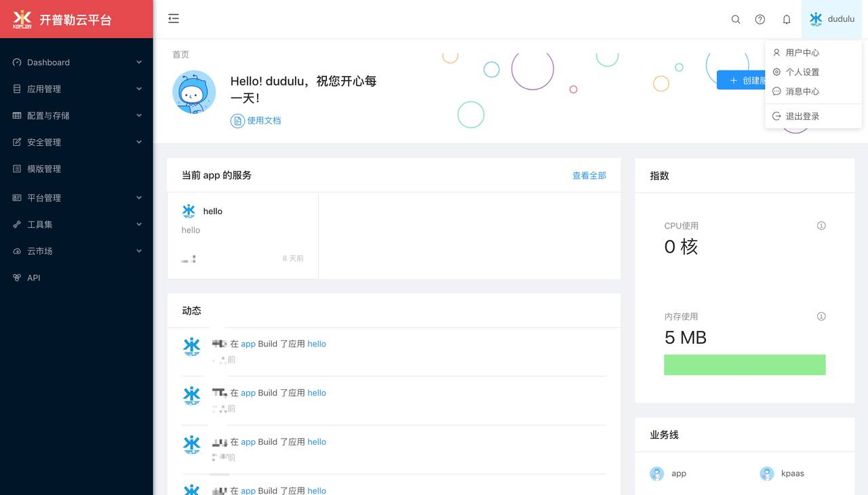868x495 pixels.
Task: Collapse the sidebar with the fold icon
Action: 174,19
